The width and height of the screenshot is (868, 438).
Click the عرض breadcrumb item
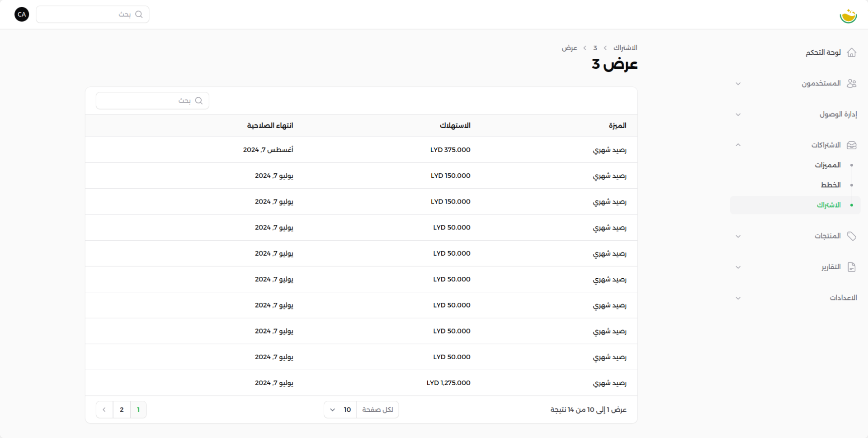tap(569, 48)
